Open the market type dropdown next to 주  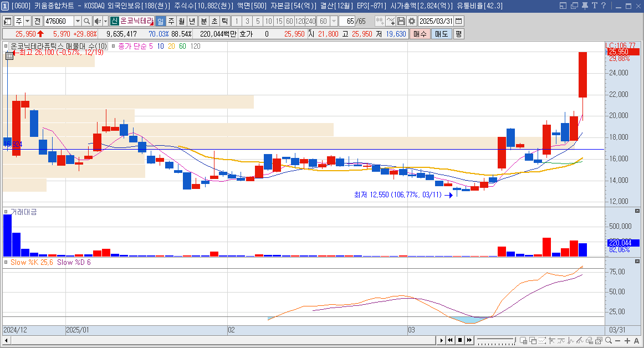point(28,21)
